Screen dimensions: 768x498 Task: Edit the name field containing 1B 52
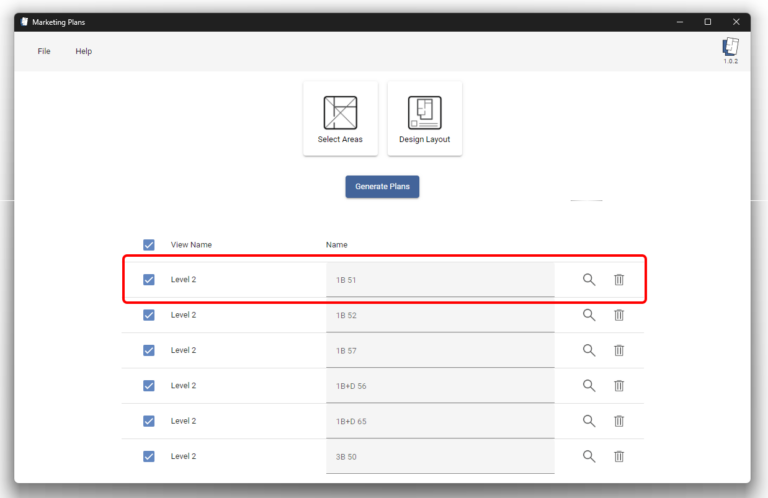tap(440, 315)
